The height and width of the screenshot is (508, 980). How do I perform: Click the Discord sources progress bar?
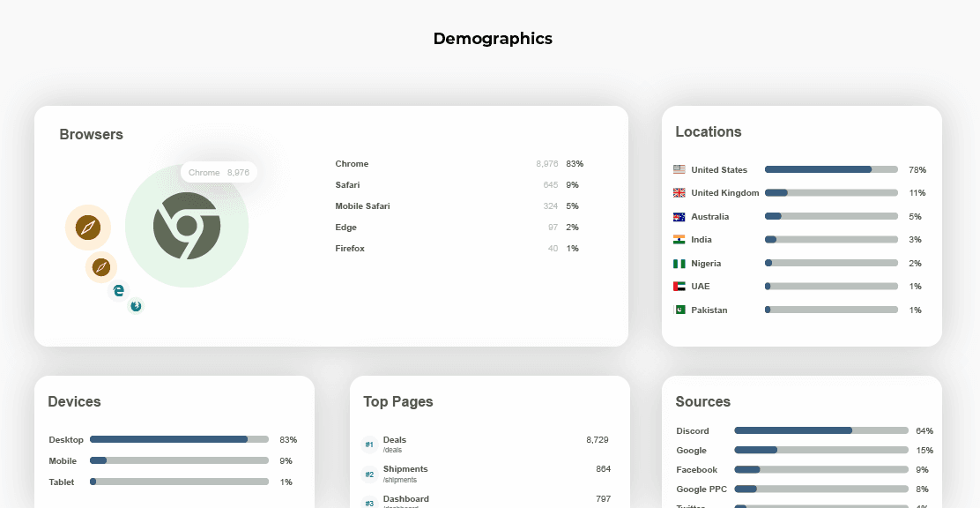[820, 430]
